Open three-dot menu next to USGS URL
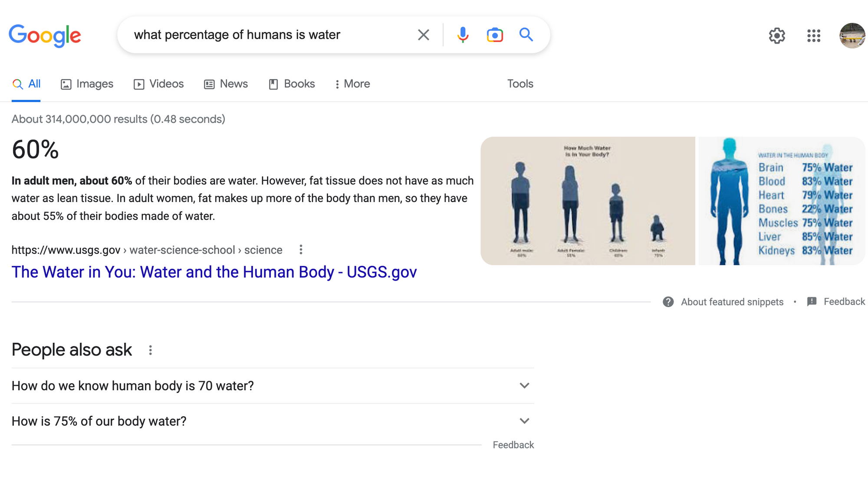Screen dimensions: 868x477 point(301,249)
